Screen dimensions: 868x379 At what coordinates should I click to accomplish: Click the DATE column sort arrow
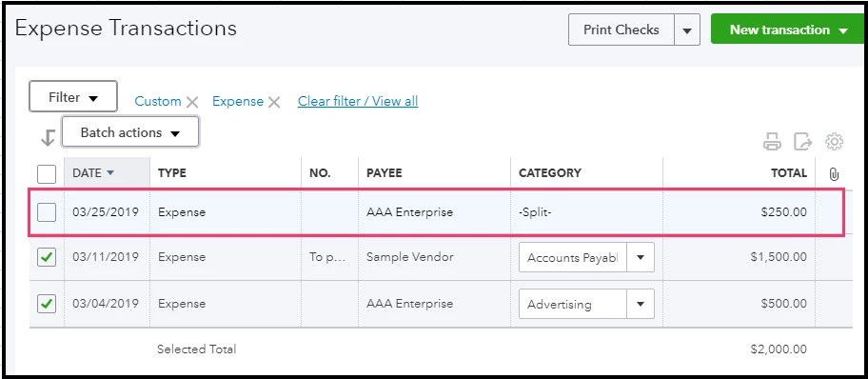tap(110, 173)
